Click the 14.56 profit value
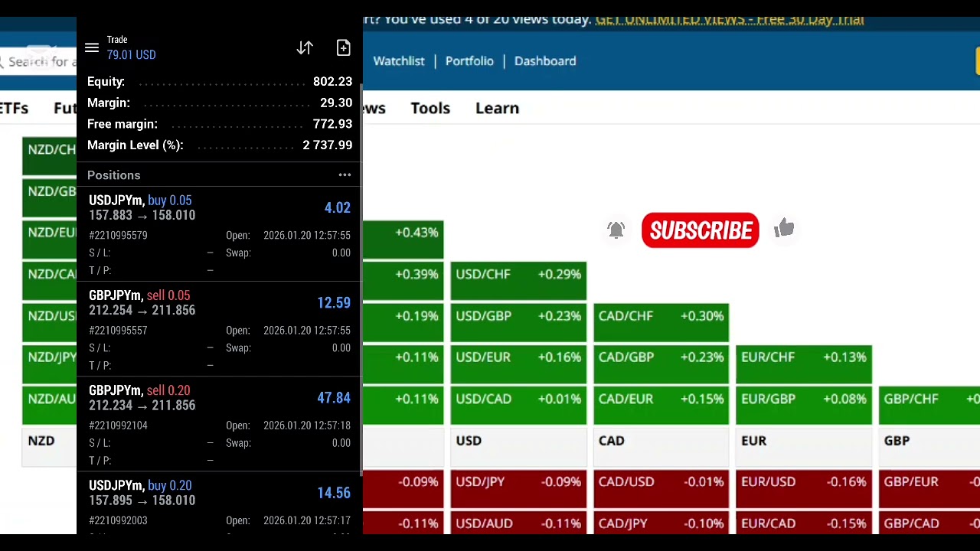This screenshot has width=980, height=551. coord(334,493)
